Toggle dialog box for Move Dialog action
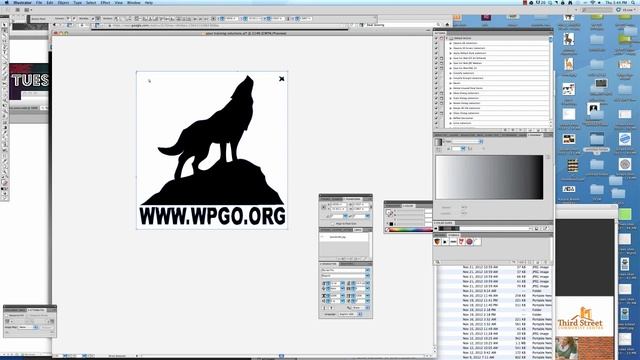The height and width of the screenshot is (360, 640). click(441, 93)
